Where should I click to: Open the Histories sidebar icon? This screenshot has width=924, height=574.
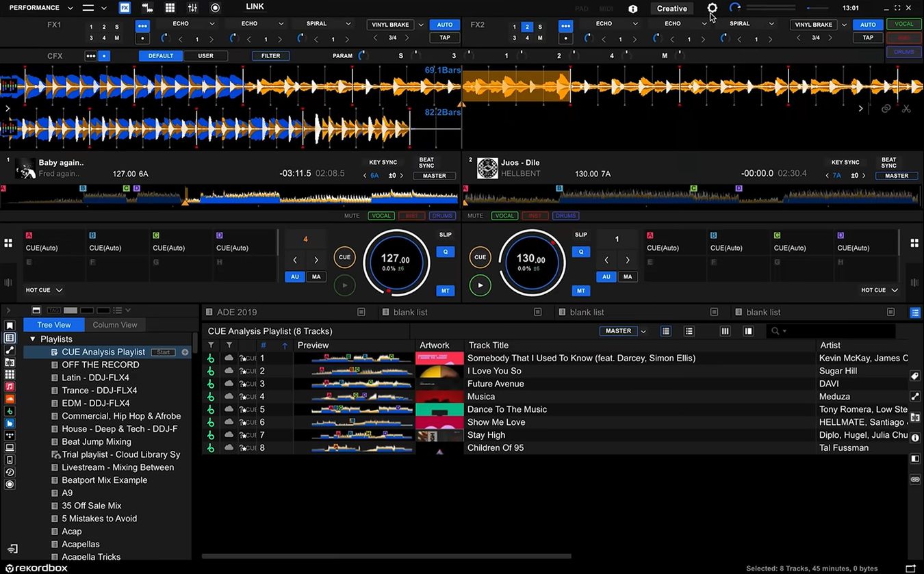[10, 472]
